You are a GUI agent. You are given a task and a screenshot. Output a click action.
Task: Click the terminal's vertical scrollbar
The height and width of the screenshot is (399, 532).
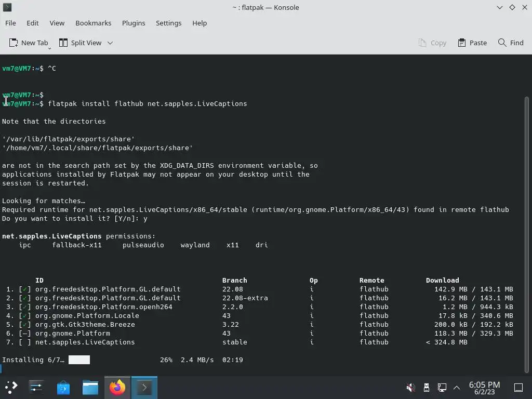527,234
